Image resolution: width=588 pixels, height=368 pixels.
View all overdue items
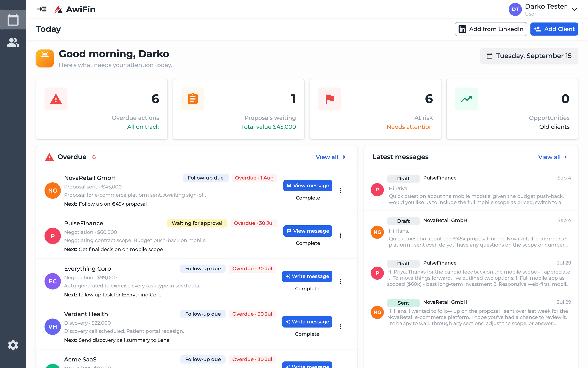(331, 157)
